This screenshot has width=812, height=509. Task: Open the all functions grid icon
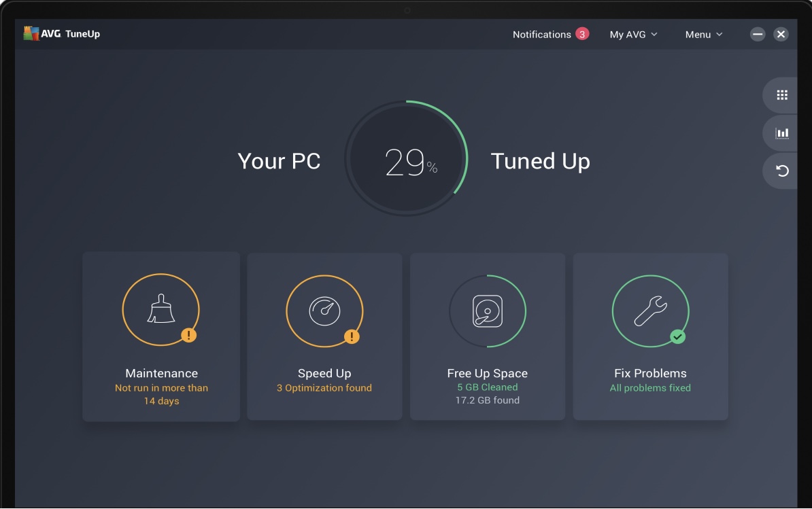point(782,95)
